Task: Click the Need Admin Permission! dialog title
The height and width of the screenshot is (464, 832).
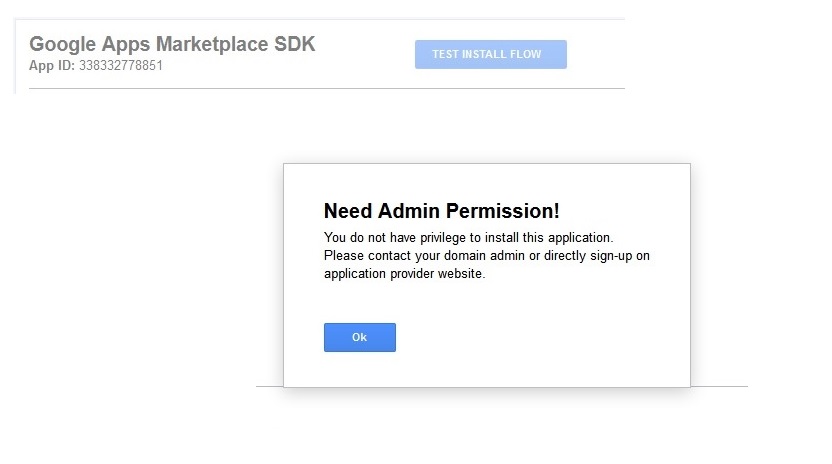Action: click(441, 211)
